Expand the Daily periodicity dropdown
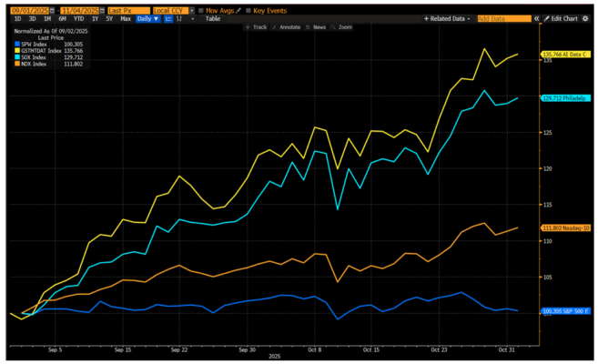 pos(147,18)
